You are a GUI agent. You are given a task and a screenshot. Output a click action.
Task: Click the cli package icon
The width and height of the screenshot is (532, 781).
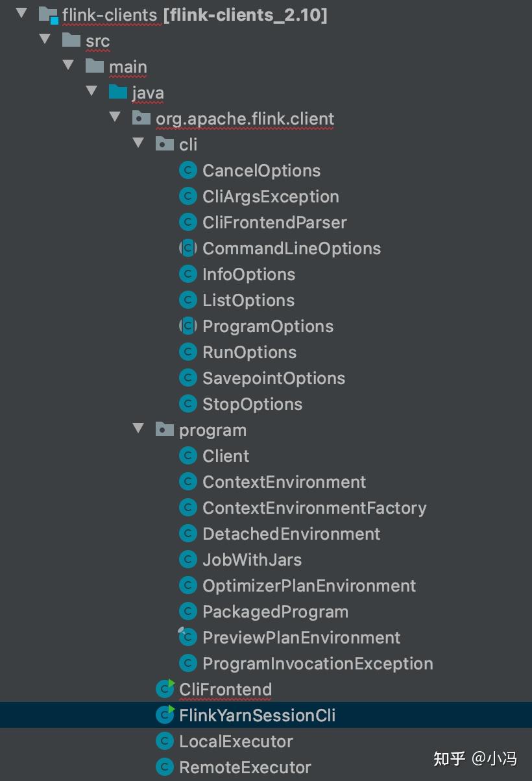[x=165, y=145]
